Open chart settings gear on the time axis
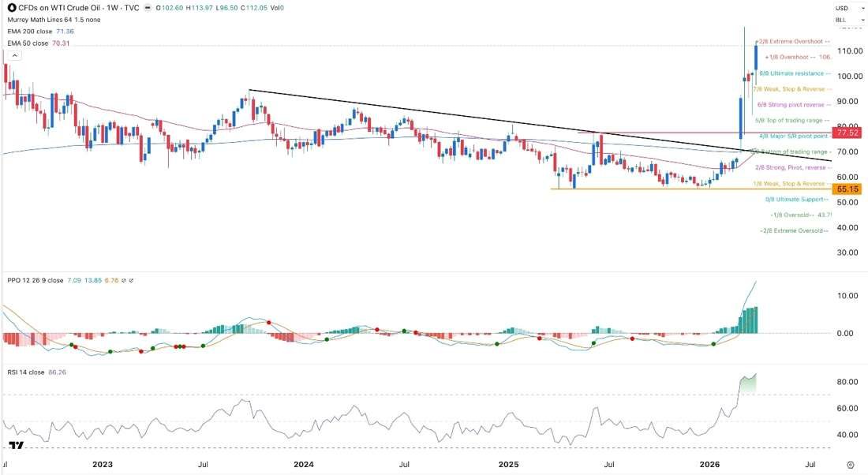868x475 pixels. [851, 465]
